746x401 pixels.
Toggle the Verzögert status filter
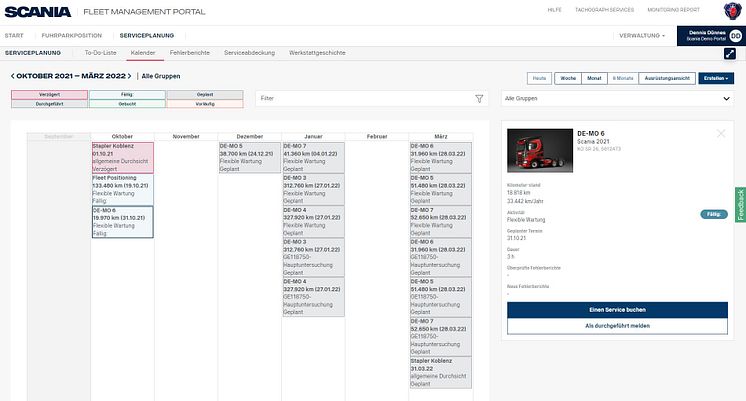click(x=48, y=94)
